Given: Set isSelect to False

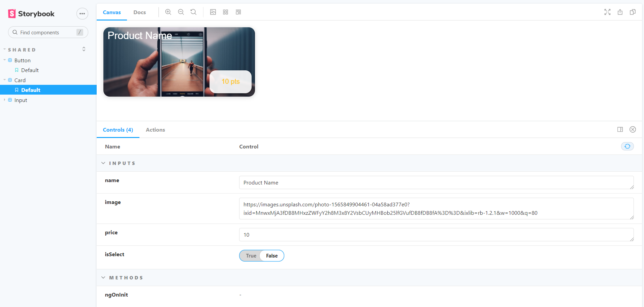Looking at the screenshot, I should click(272, 256).
